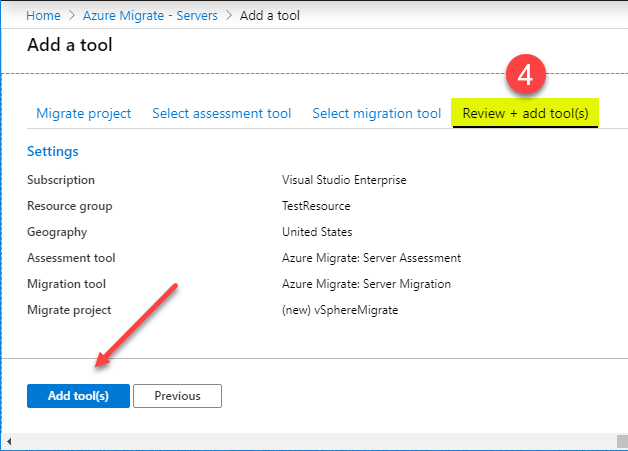Click the Migration tool label
Screen dimensions: 628x451
coord(66,284)
